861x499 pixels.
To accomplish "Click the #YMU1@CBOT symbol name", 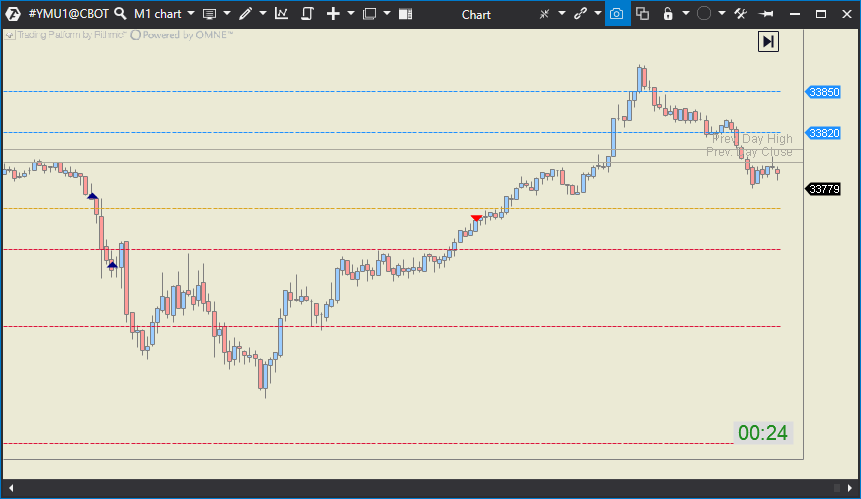I will 69,14.
